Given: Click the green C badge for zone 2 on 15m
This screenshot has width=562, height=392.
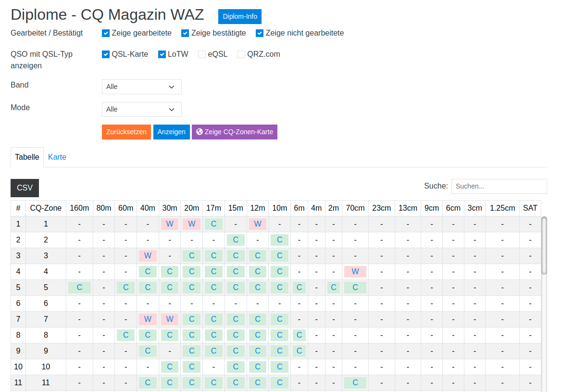Looking at the screenshot, I should point(236,240).
